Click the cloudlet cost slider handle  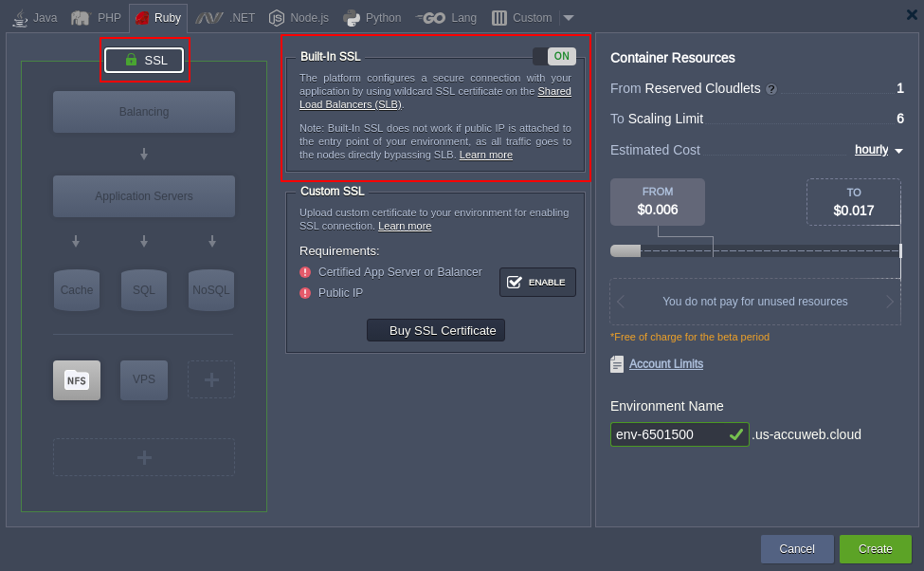[x=625, y=251]
